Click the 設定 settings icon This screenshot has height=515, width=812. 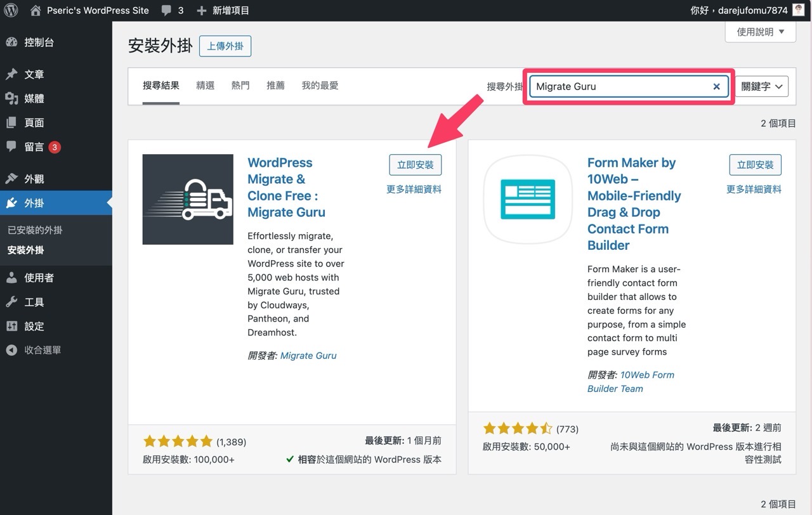pyautogui.click(x=11, y=326)
